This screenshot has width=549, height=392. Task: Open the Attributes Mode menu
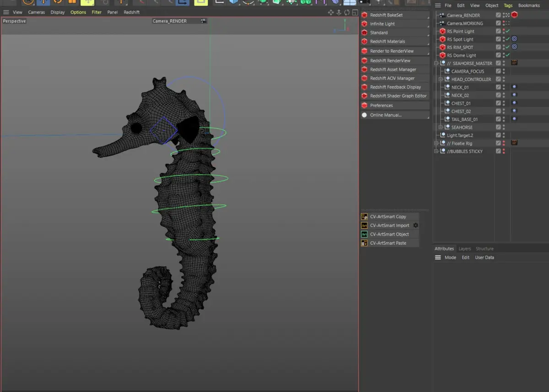pyautogui.click(x=450, y=258)
